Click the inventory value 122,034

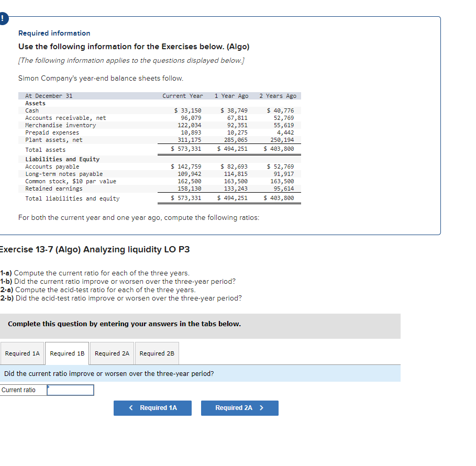(x=190, y=125)
